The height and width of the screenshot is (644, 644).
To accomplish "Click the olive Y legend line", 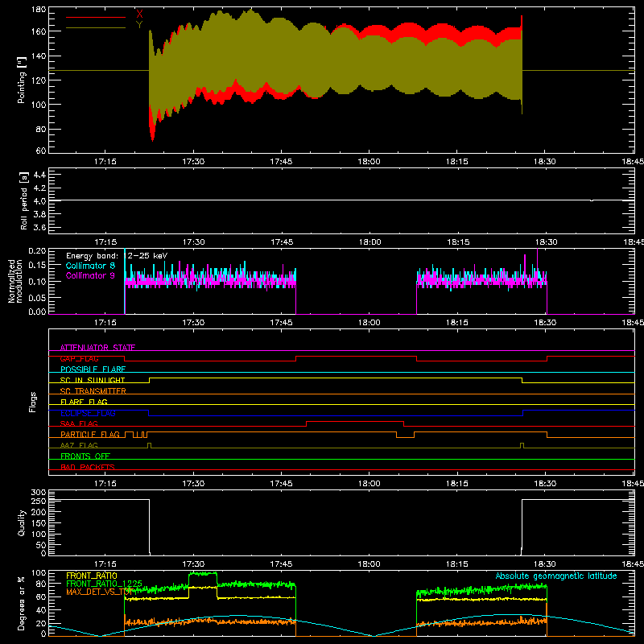I will [x=96, y=27].
